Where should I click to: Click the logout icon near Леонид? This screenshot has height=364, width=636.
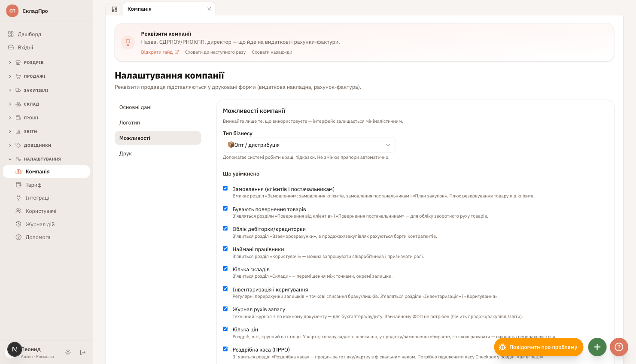tap(83, 352)
